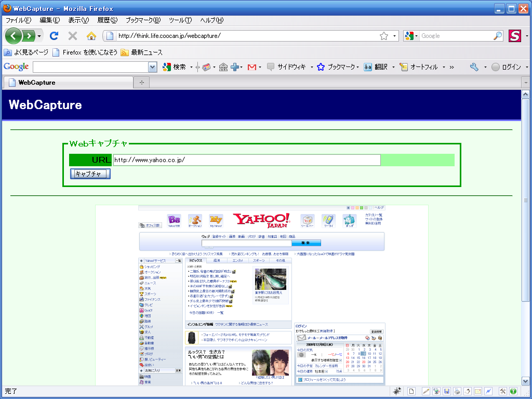Click the Google toolbar search input

90,67
